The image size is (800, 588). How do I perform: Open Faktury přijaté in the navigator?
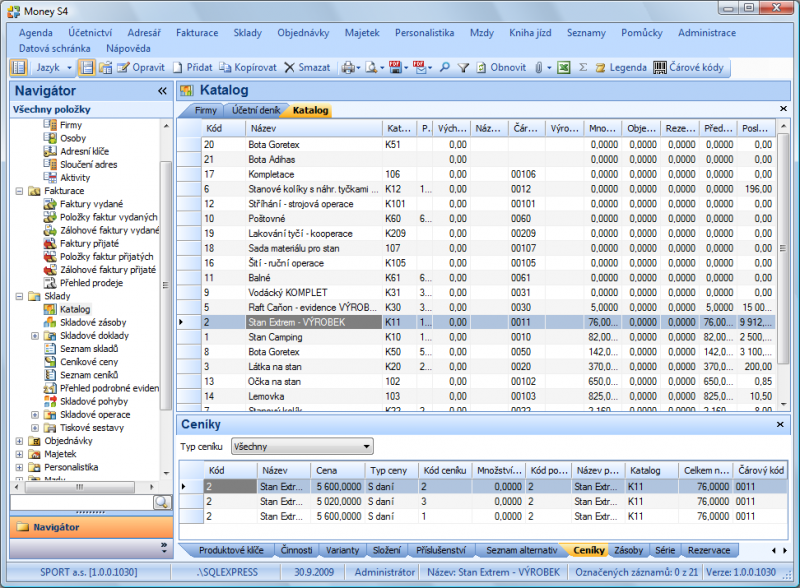pyautogui.click(x=89, y=243)
